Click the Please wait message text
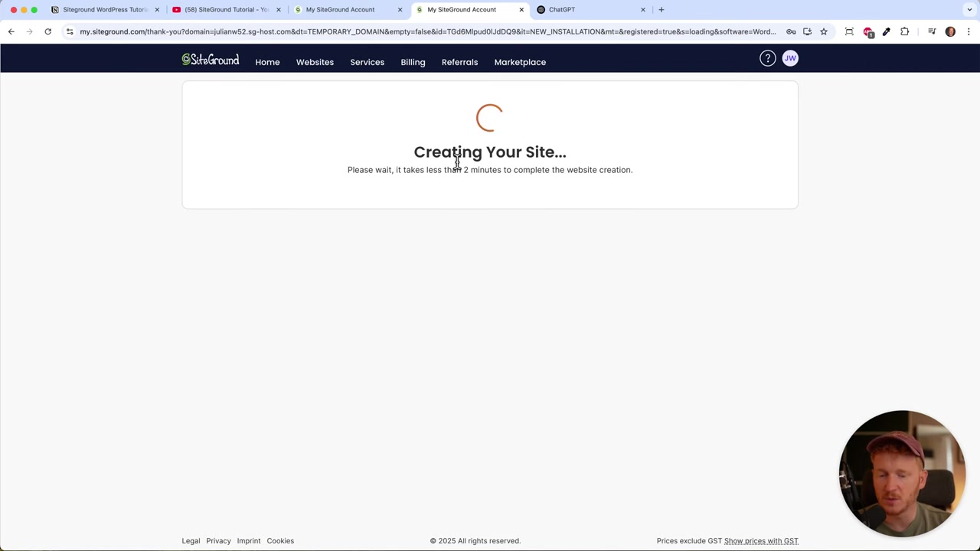This screenshot has height=551, width=980. click(x=490, y=170)
